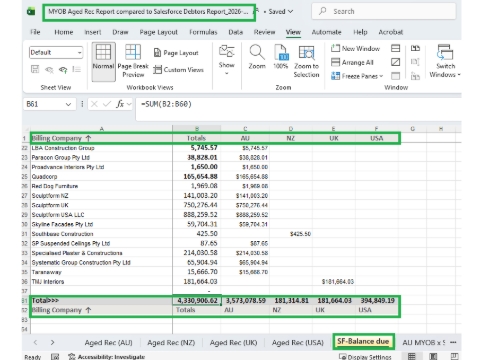Open the Data ribbon tab
The width and height of the screenshot is (480, 360).
[235, 32]
